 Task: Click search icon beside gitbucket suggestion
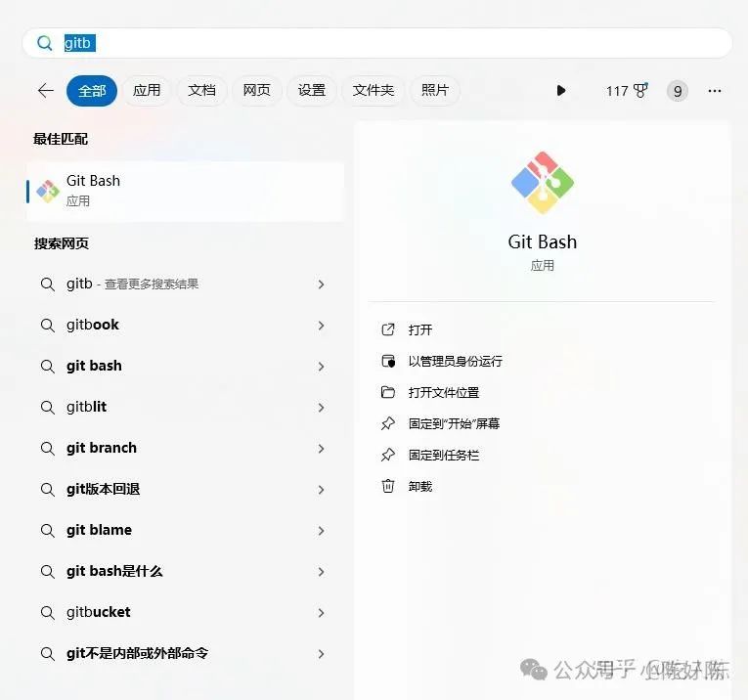pos(47,613)
